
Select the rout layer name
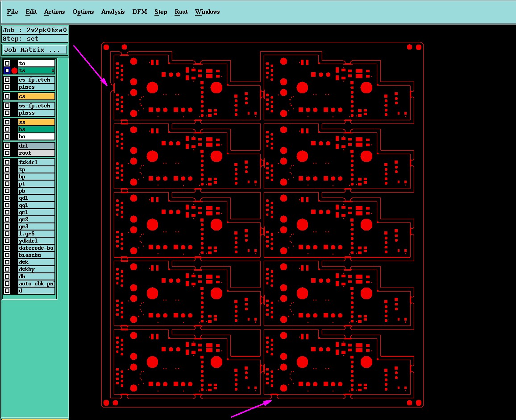click(36, 153)
